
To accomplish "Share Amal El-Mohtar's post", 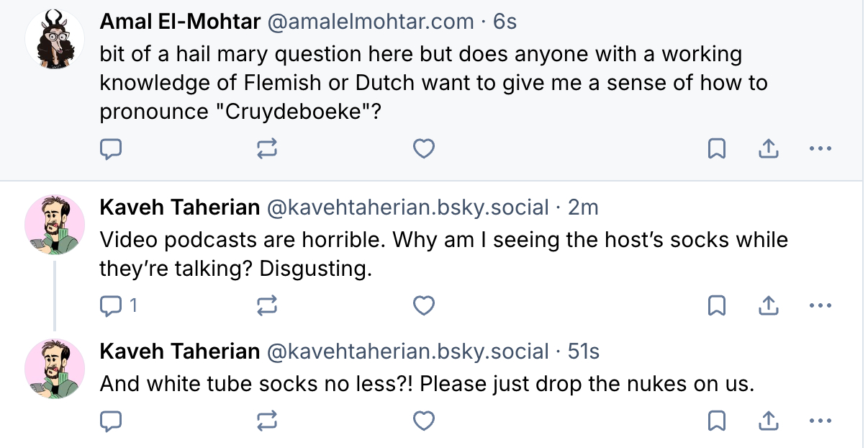I will click(x=768, y=149).
